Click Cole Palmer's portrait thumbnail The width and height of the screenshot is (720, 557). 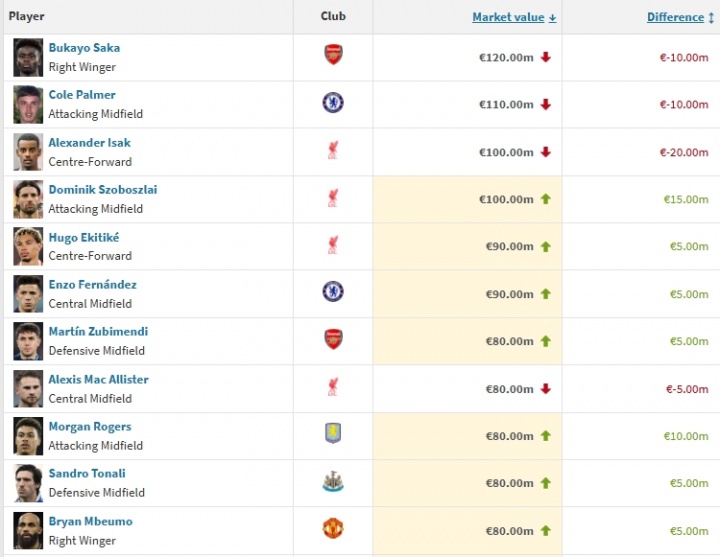(28, 104)
